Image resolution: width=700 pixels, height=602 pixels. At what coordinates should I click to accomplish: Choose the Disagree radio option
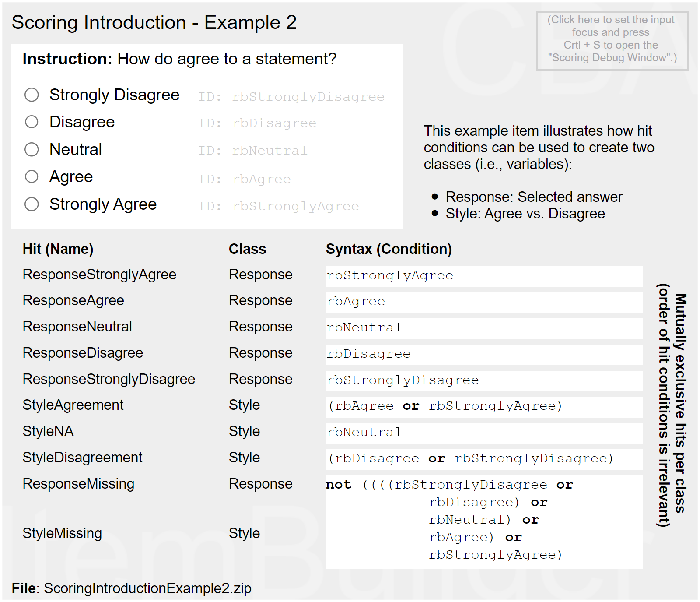point(31,122)
